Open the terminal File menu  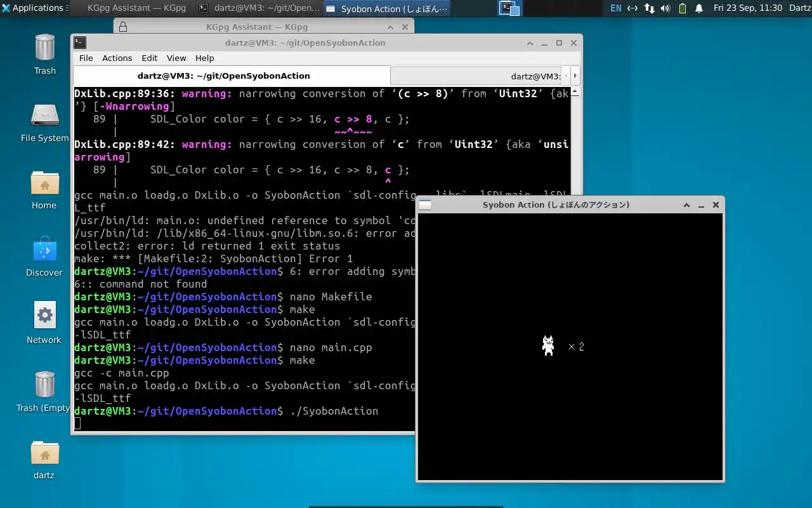[86, 58]
